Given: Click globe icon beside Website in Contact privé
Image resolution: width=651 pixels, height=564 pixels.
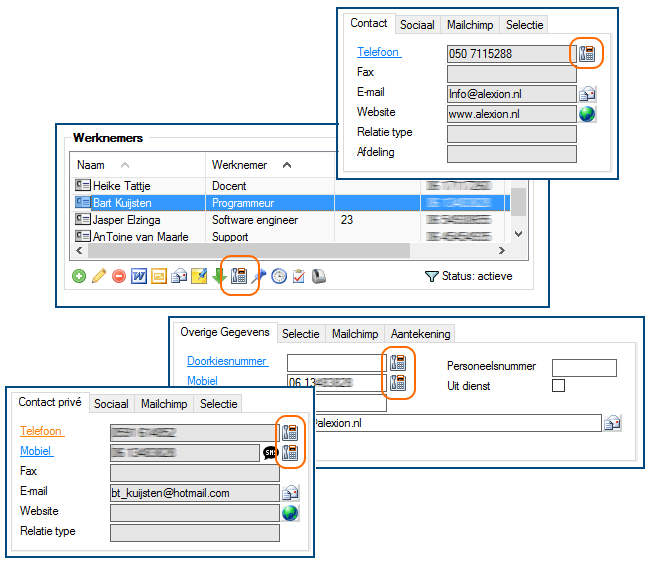Looking at the screenshot, I should click(290, 513).
